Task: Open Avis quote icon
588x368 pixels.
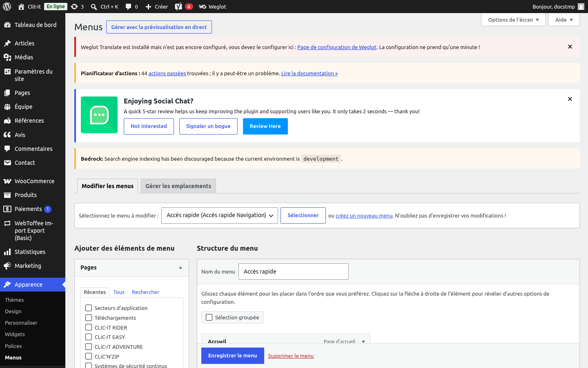Action: point(7,135)
